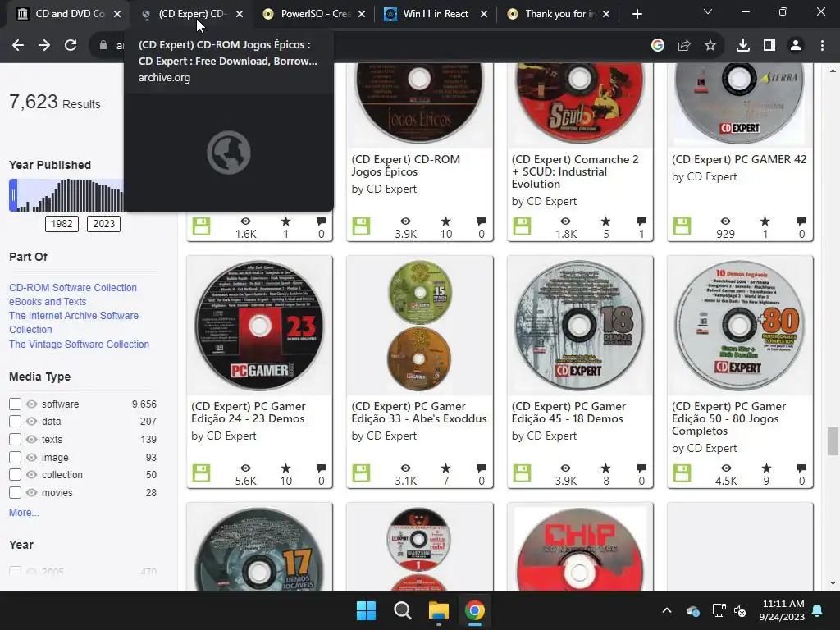Switch to Win11 in React tab
Image resolution: width=840 pixels, height=630 pixels.
click(x=435, y=14)
